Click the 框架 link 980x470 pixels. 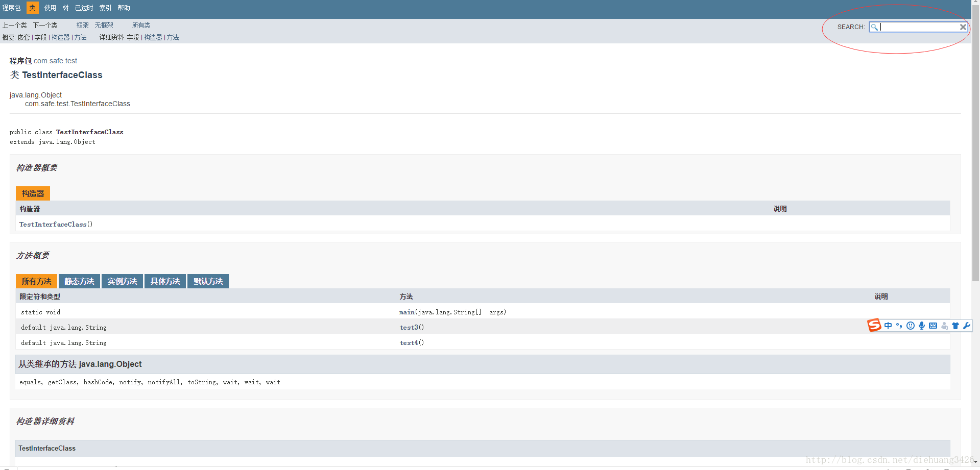coord(83,25)
